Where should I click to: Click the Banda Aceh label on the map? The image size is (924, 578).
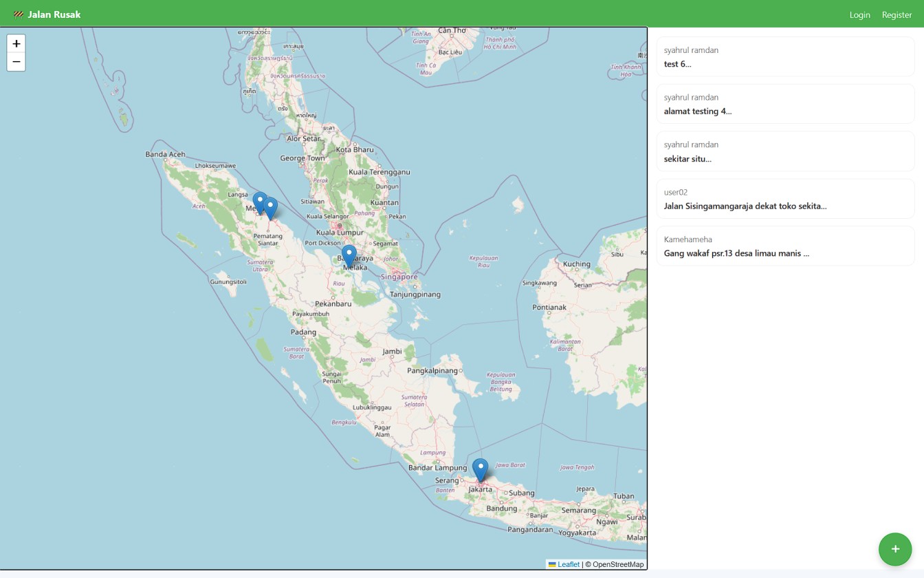[166, 154]
